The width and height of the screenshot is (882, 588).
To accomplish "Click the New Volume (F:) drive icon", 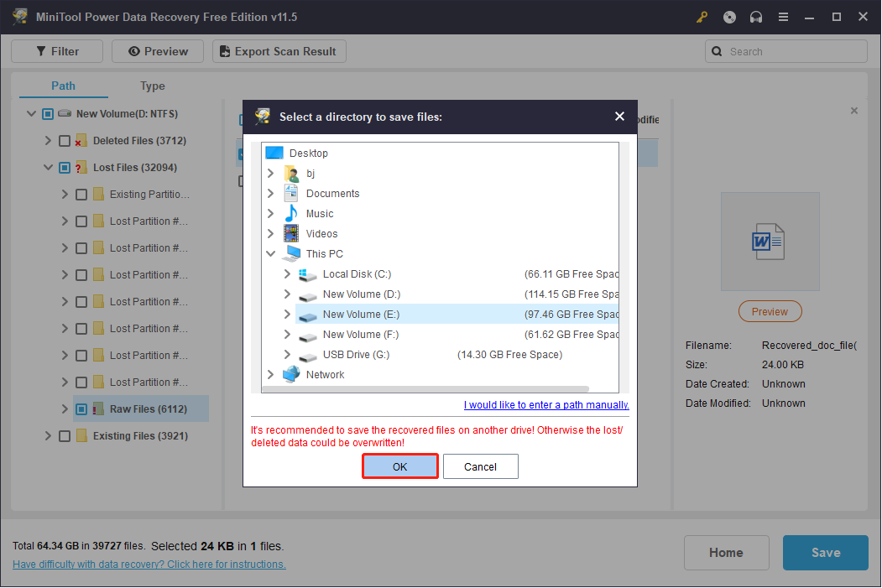I will (x=308, y=336).
